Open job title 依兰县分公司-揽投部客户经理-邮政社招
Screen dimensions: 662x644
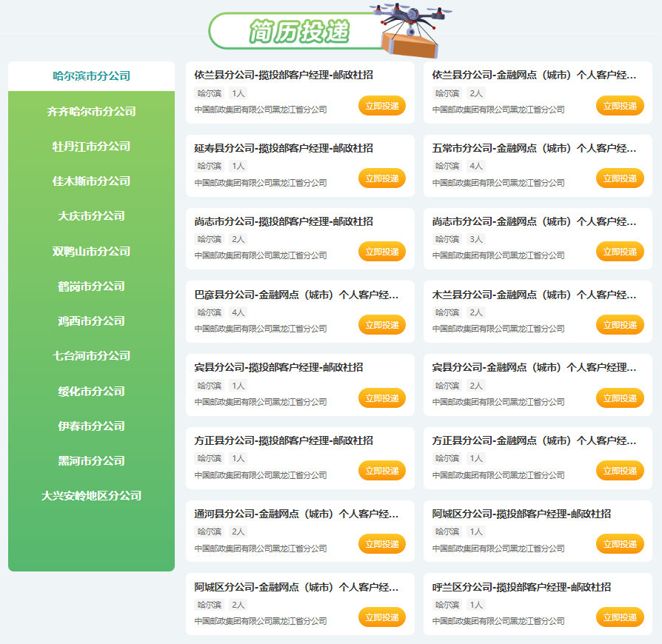(x=284, y=75)
